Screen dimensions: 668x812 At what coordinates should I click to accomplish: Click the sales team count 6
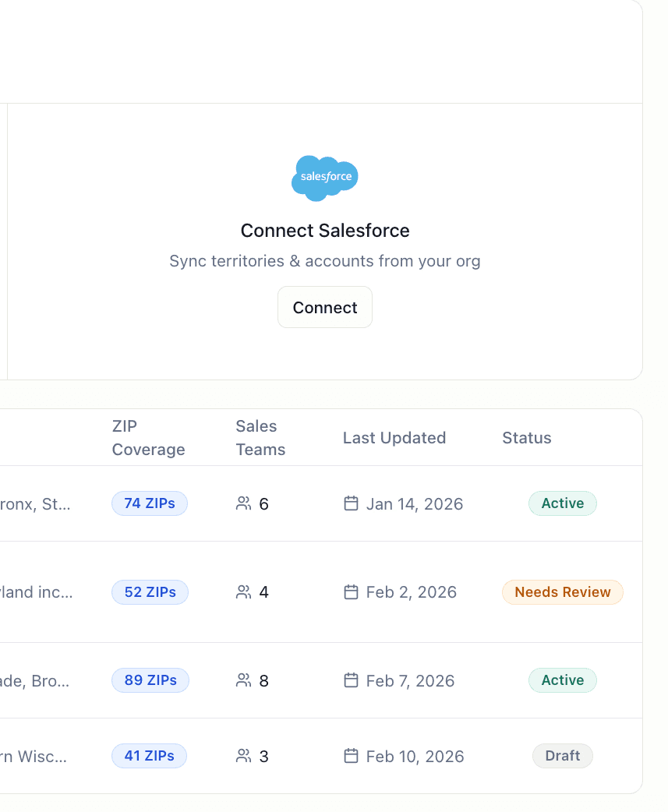tap(263, 504)
